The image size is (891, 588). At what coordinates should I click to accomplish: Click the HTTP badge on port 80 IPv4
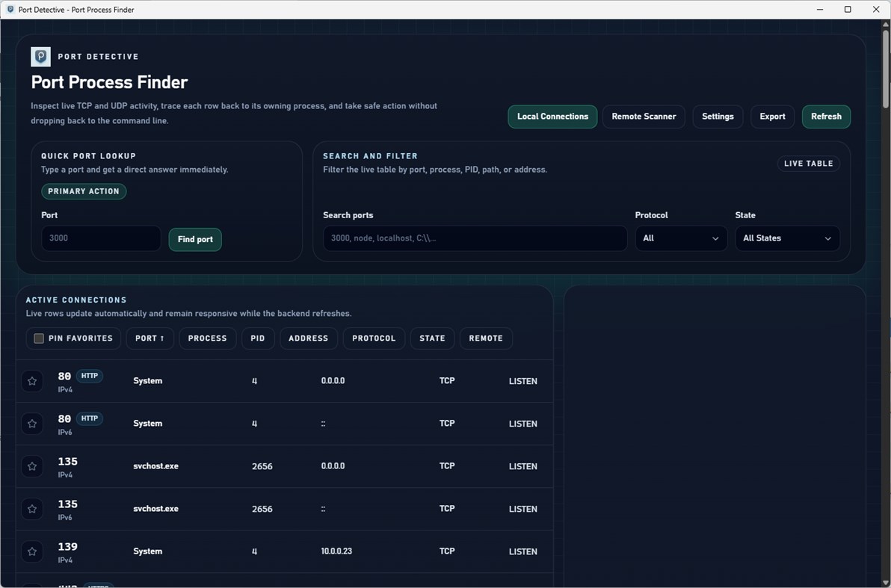89,376
